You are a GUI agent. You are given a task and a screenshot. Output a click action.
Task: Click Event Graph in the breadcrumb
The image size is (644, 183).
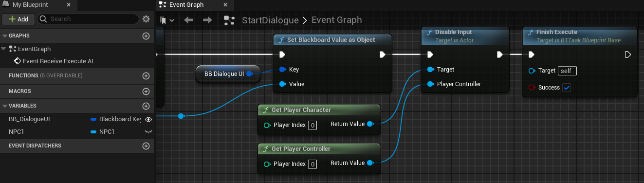point(337,20)
